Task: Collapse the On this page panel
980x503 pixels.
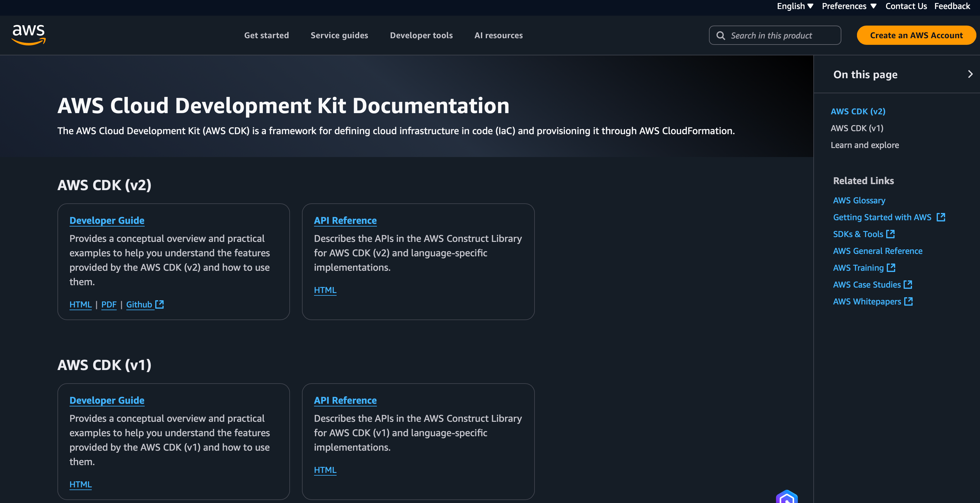Action: tap(970, 74)
